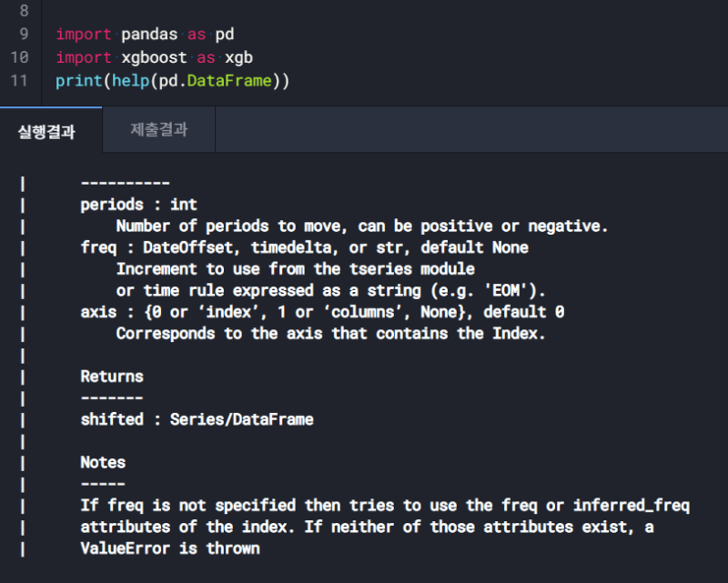Click the Notes heading in the output

(x=103, y=462)
